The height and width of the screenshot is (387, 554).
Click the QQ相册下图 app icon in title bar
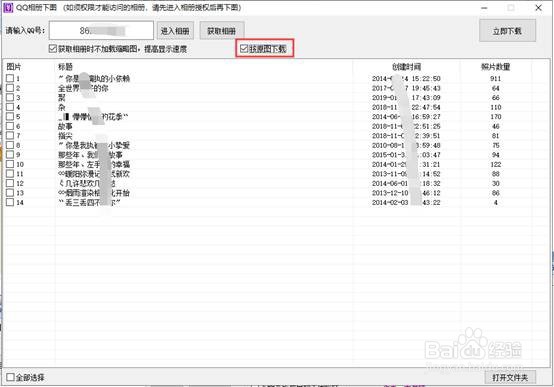tap(8, 7)
